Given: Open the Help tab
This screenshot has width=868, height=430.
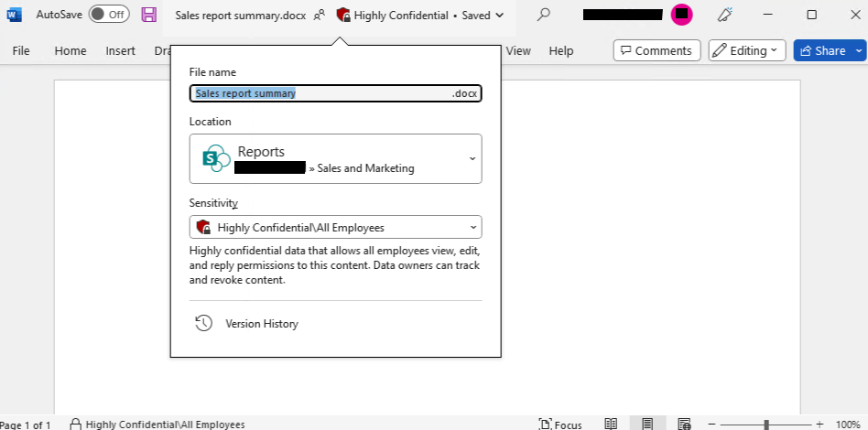Looking at the screenshot, I should 561,51.
